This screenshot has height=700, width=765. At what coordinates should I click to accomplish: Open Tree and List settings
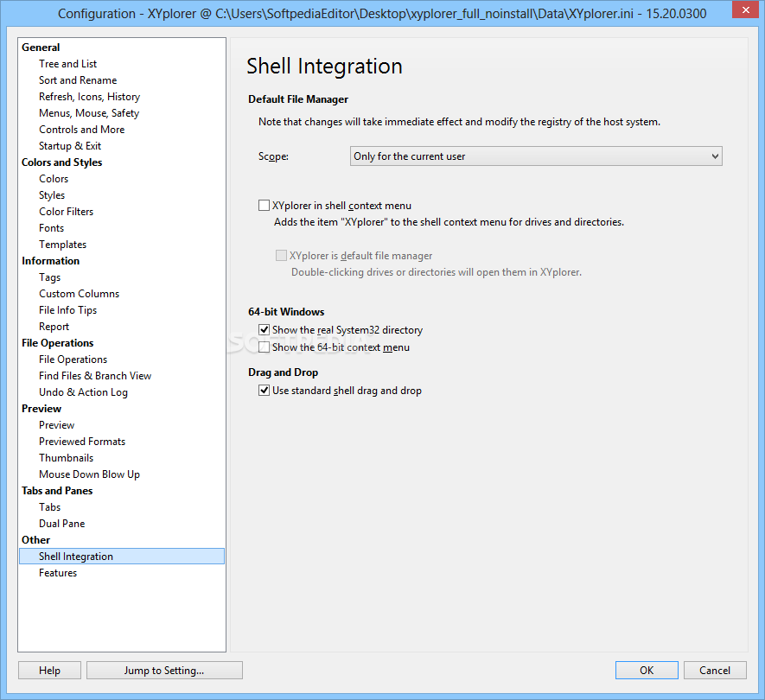67,64
